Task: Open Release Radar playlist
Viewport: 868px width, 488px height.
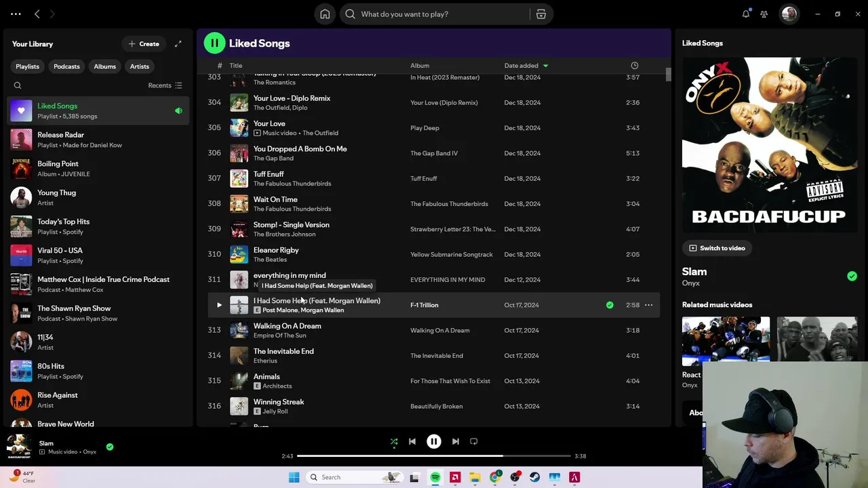Action: (98, 140)
